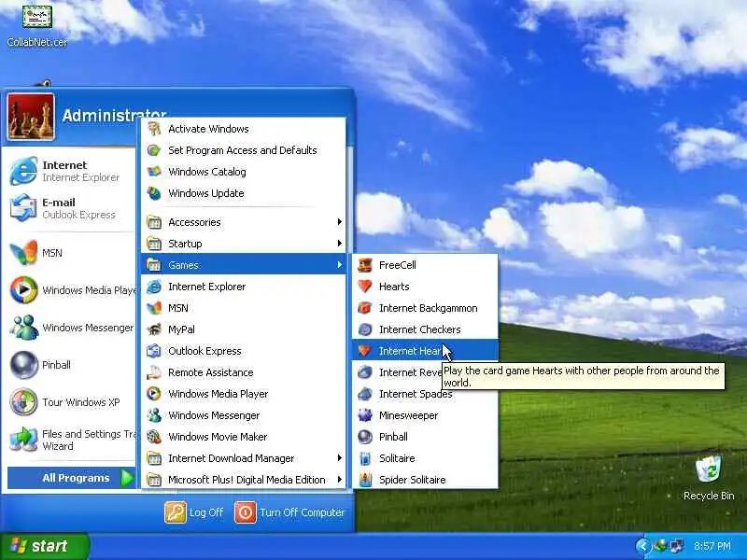Viewport: 747px width, 560px height.
Task: Open Windows Catalog
Action: [243, 172]
